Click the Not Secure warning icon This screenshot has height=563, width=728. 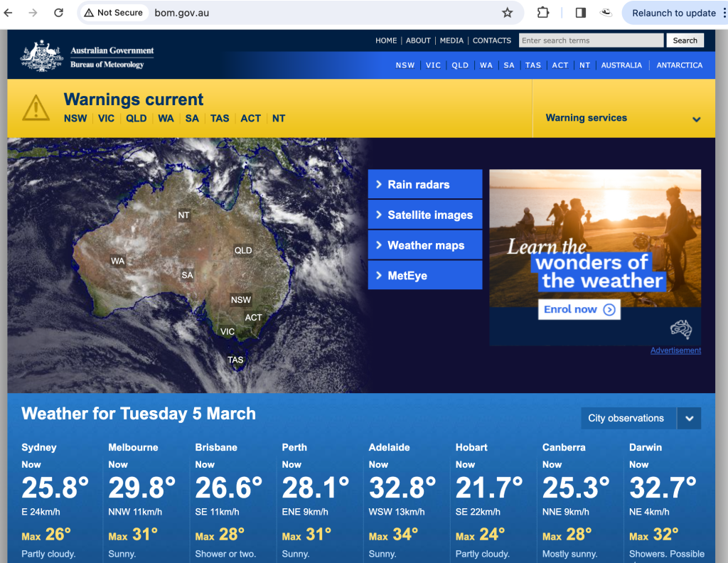[89, 13]
